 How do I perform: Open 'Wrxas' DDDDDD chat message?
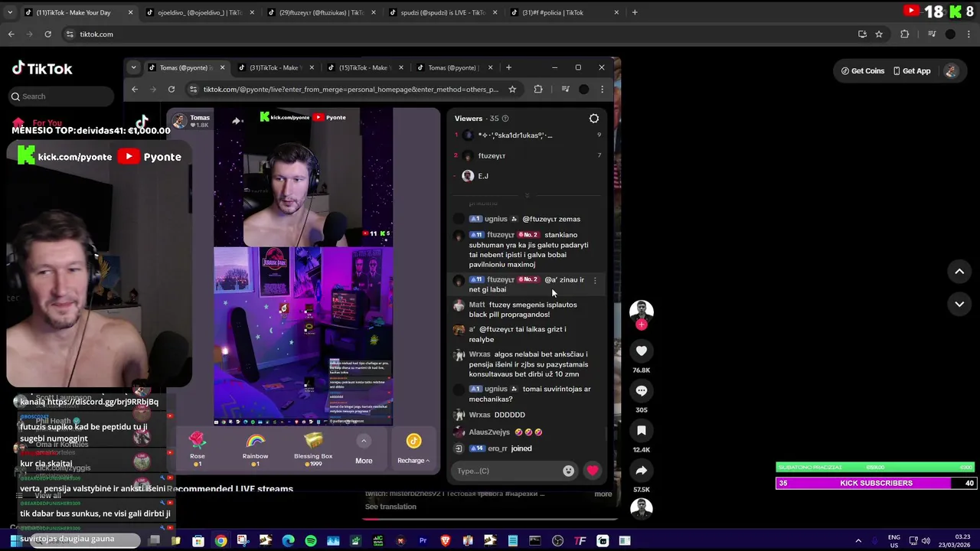point(497,415)
